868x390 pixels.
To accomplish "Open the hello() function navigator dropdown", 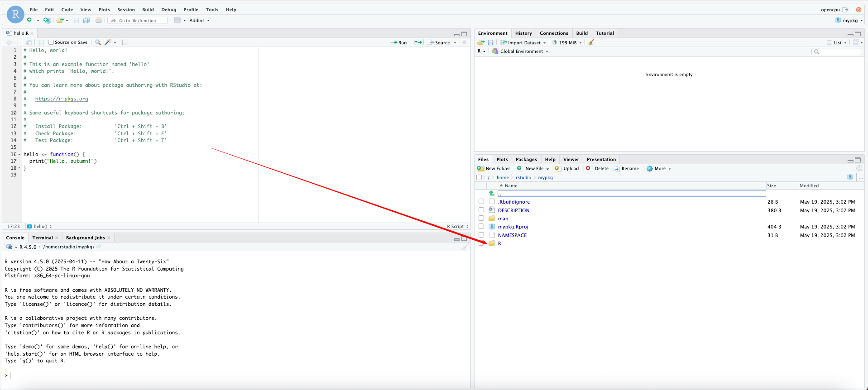I will [39, 226].
